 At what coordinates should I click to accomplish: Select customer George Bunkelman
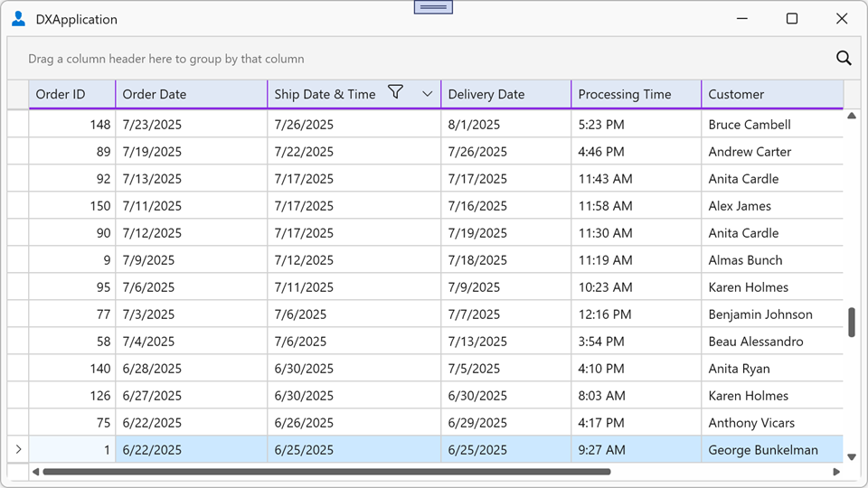click(772, 450)
